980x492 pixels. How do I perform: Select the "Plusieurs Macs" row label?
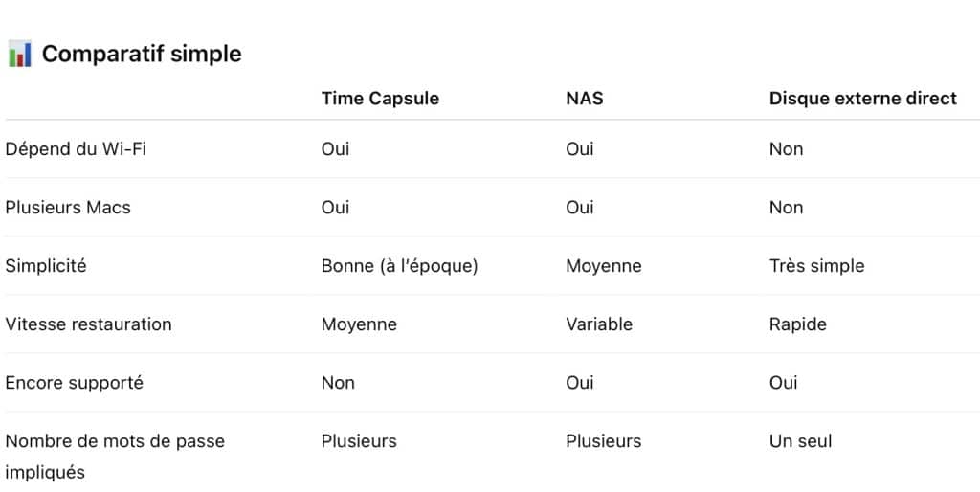[x=68, y=207]
